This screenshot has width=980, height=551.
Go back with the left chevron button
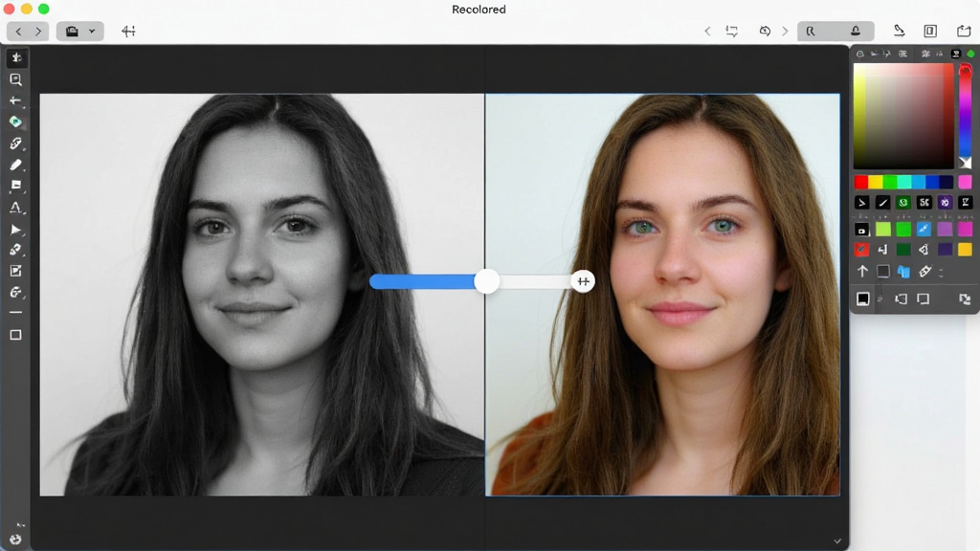tap(18, 32)
